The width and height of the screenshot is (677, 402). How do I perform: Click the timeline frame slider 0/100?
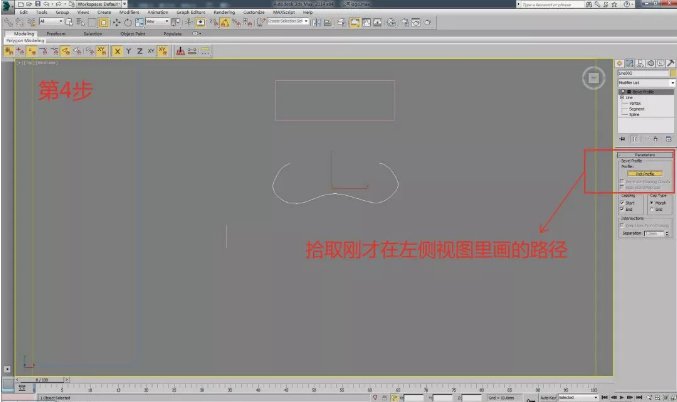[42, 380]
